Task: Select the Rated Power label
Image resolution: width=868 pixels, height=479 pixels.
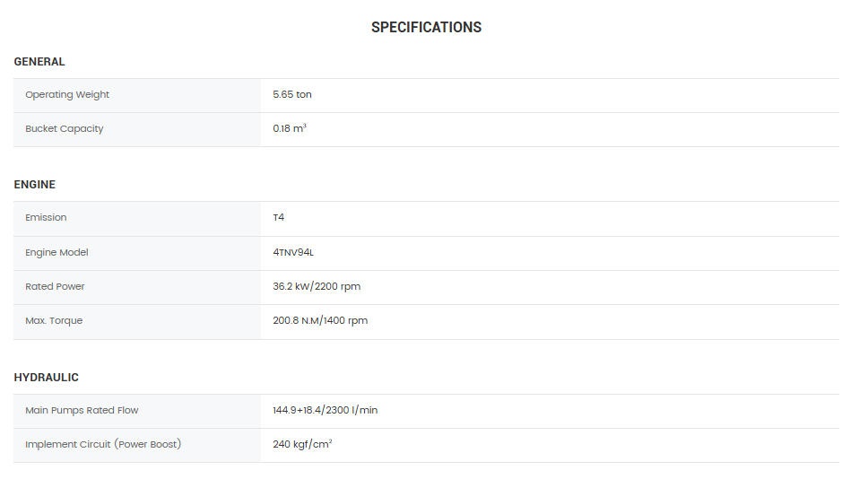Action: click(55, 287)
